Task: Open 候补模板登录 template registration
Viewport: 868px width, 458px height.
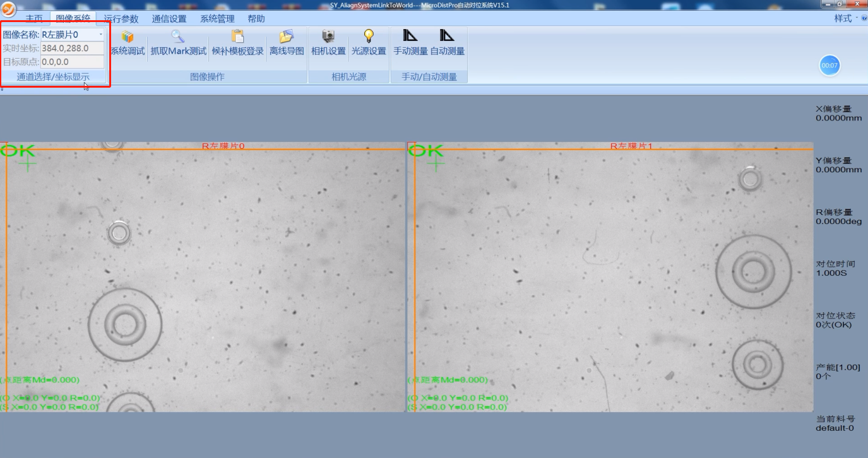Action: [237, 44]
